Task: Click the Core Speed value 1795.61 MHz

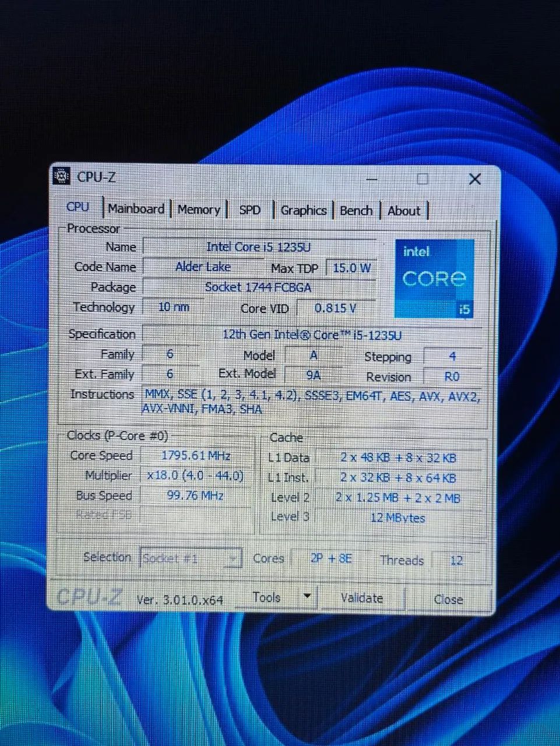Action: point(196,455)
